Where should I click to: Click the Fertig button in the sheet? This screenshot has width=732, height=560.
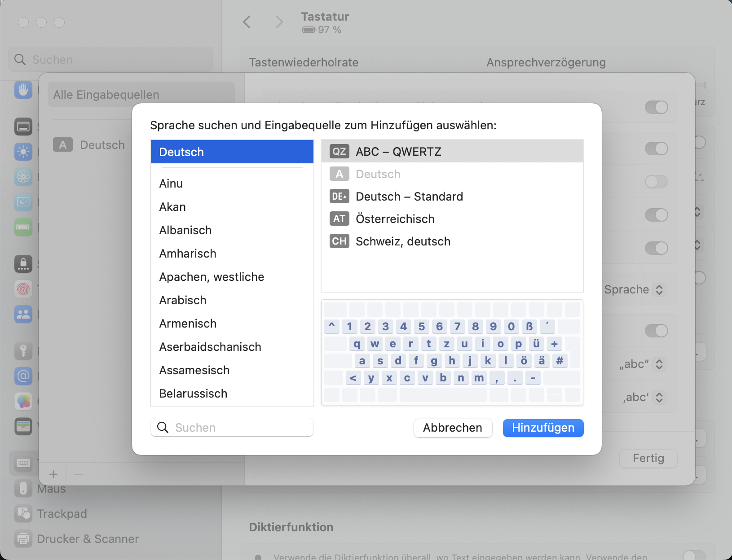(648, 458)
